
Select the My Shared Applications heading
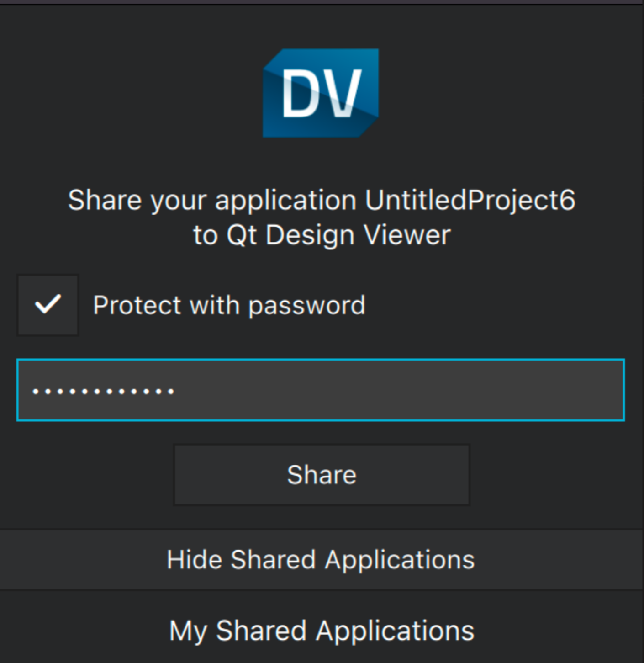[x=322, y=631]
